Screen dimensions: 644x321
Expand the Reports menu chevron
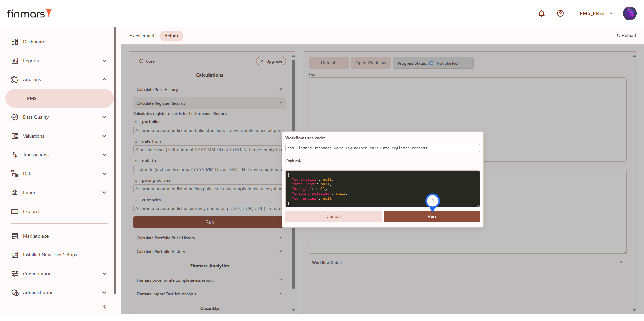(x=104, y=61)
